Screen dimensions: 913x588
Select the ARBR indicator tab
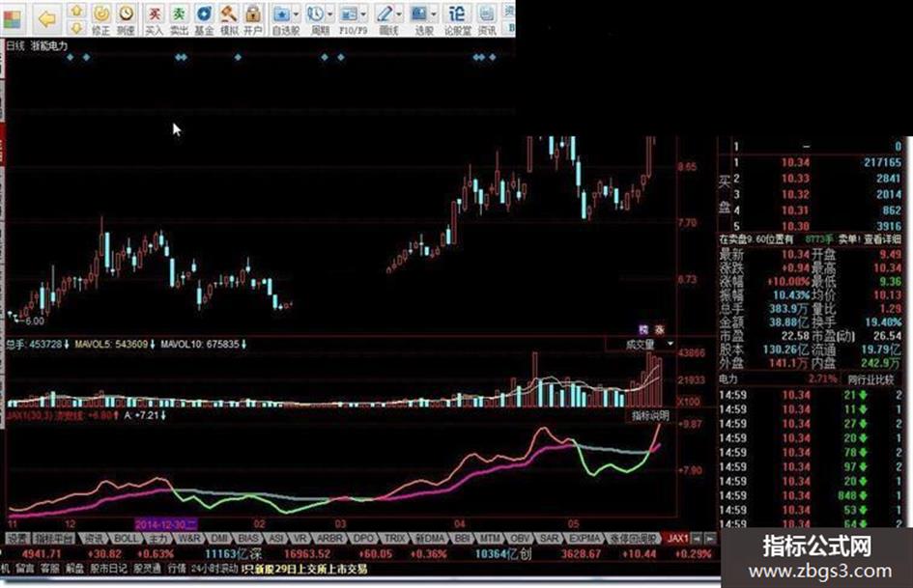(330, 539)
